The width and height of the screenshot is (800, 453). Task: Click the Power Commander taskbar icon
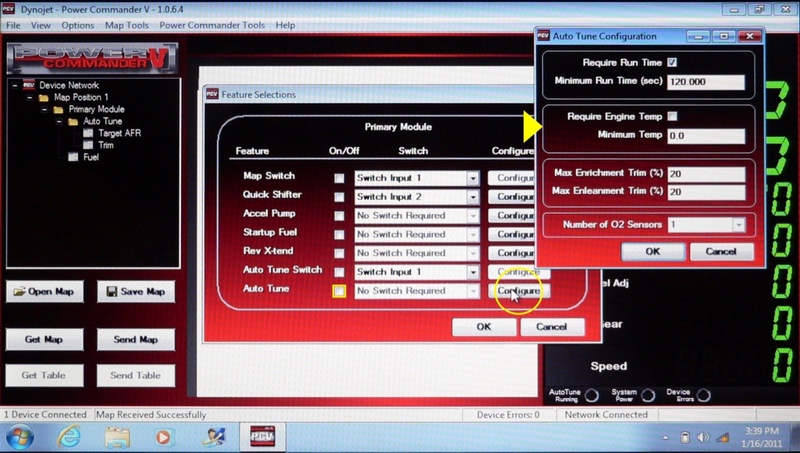click(260, 436)
